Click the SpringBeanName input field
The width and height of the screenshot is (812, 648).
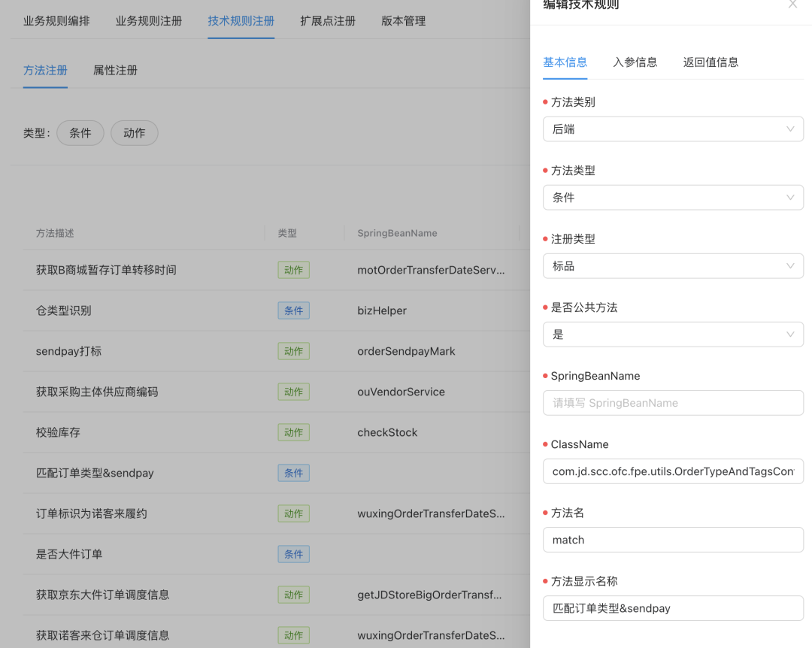click(x=673, y=403)
